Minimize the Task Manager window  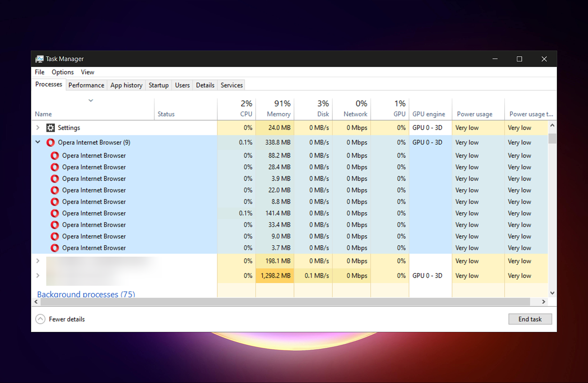pos(495,59)
